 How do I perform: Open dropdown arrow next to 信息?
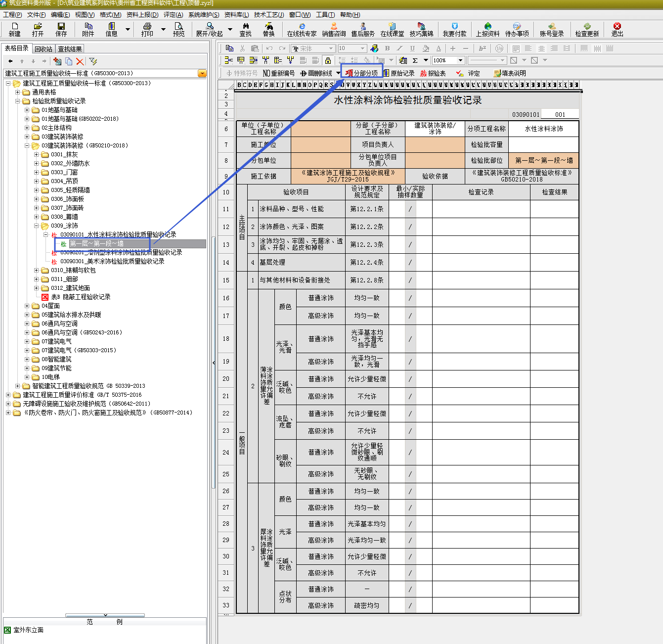[x=128, y=29]
